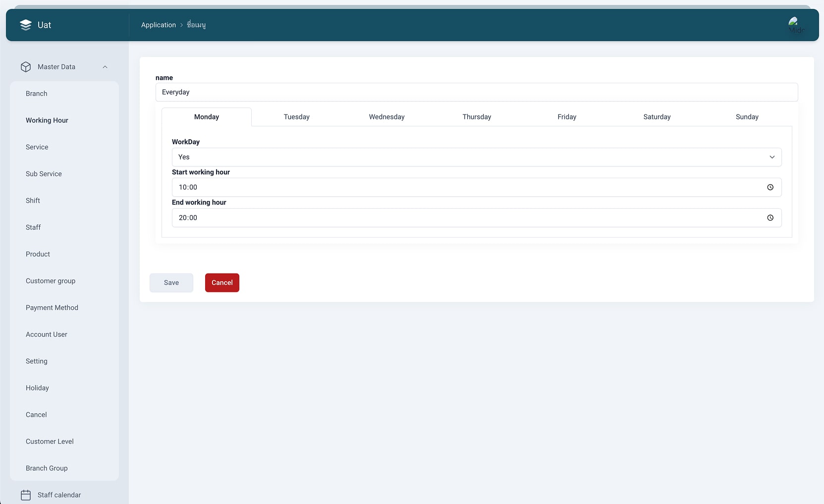824x504 pixels.
Task: Click the red Cancel button
Action: [x=222, y=282]
